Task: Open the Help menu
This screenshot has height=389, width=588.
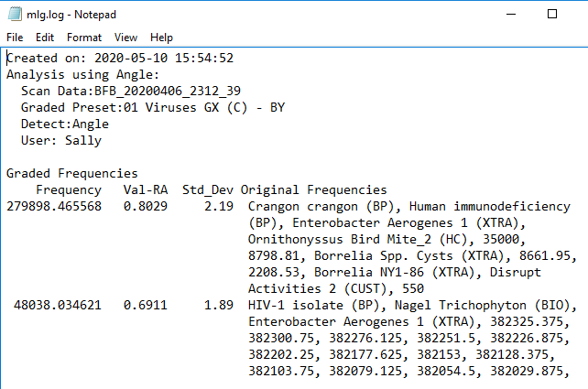Action: coord(161,38)
